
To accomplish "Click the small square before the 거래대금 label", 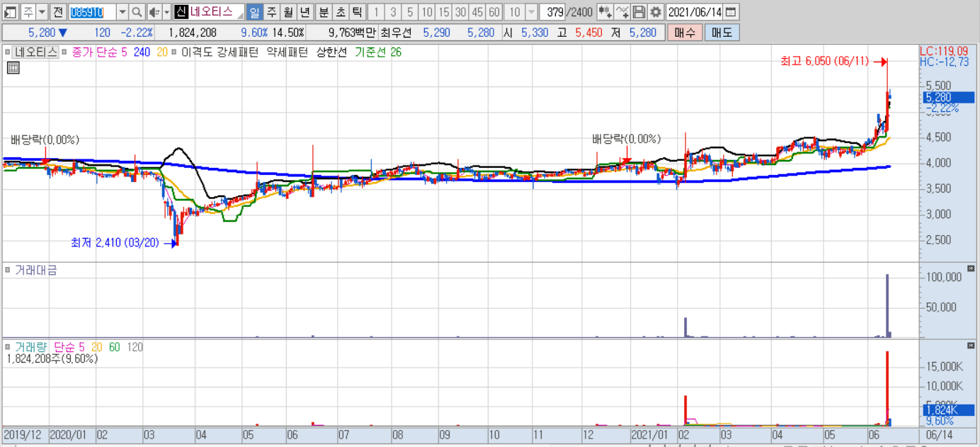I will tap(8, 270).
